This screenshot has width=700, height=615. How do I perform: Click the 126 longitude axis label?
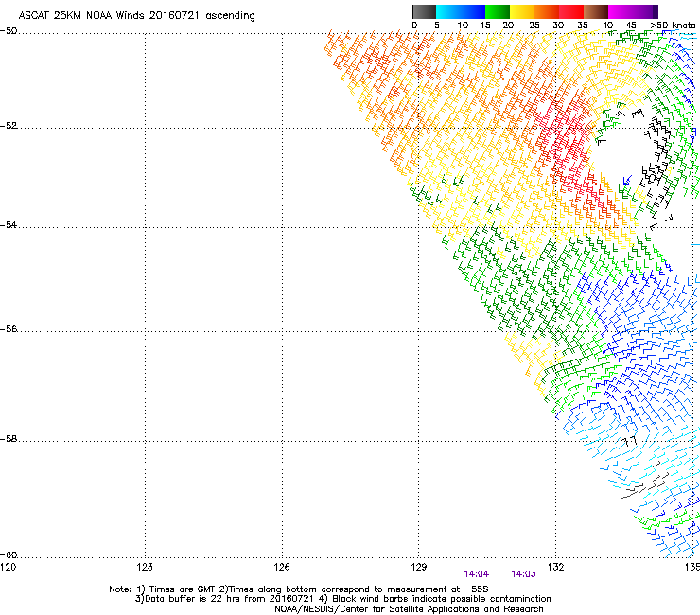(282, 567)
